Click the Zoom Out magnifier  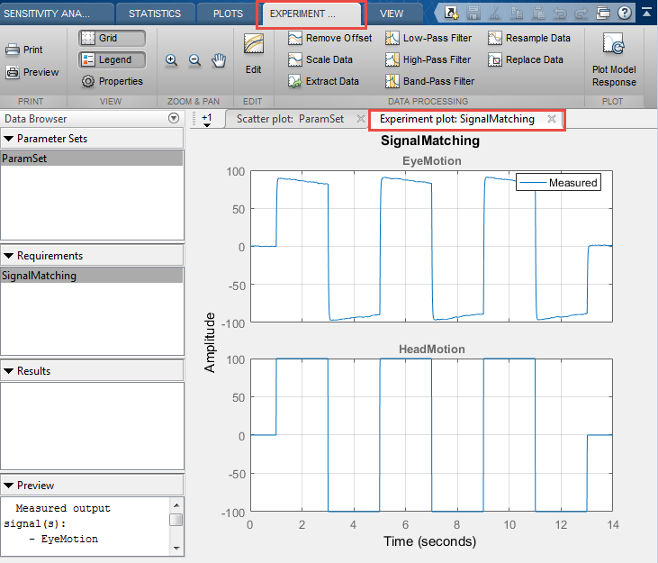[x=194, y=60]
